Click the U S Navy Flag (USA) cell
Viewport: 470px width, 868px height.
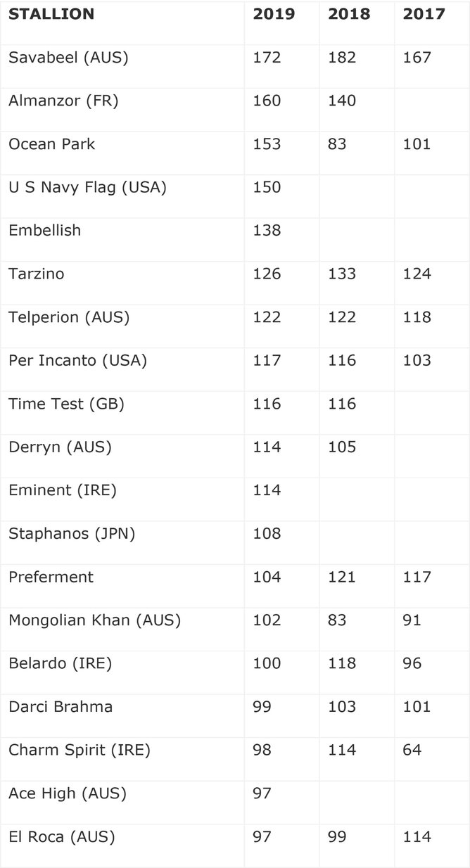pyautogui.click(x=87, y=187)
